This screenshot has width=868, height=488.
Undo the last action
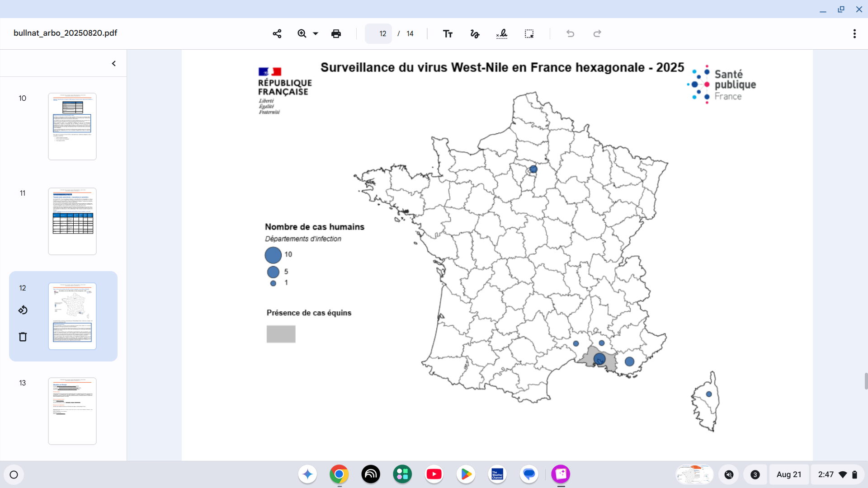click(x=570, y=33)
